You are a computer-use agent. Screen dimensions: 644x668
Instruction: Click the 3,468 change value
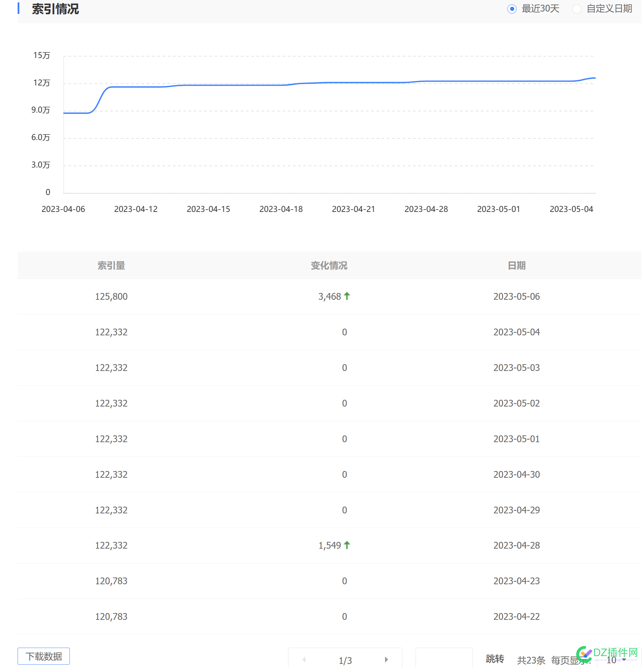click(329, 296)
